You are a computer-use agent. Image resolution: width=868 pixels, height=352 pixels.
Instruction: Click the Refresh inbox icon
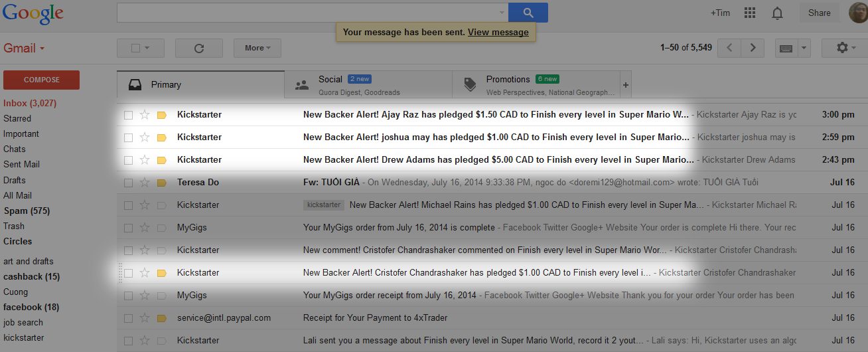click(198, 48)
